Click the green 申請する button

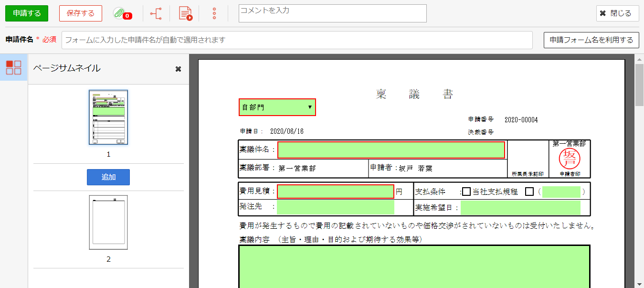[x=27, y=13]
